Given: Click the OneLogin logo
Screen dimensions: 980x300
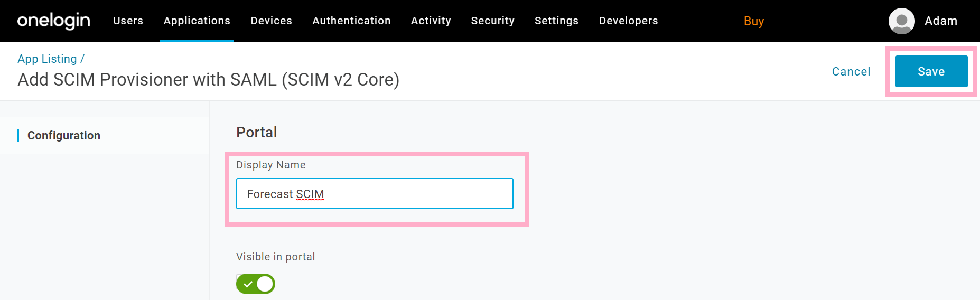Looking at the screenshot, I should tap(54, 21).
